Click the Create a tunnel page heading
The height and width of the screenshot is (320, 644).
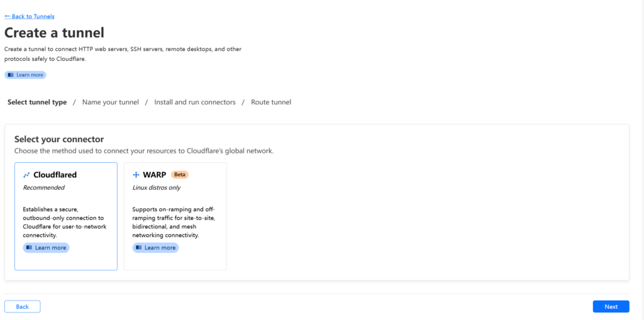pos(54,33)
